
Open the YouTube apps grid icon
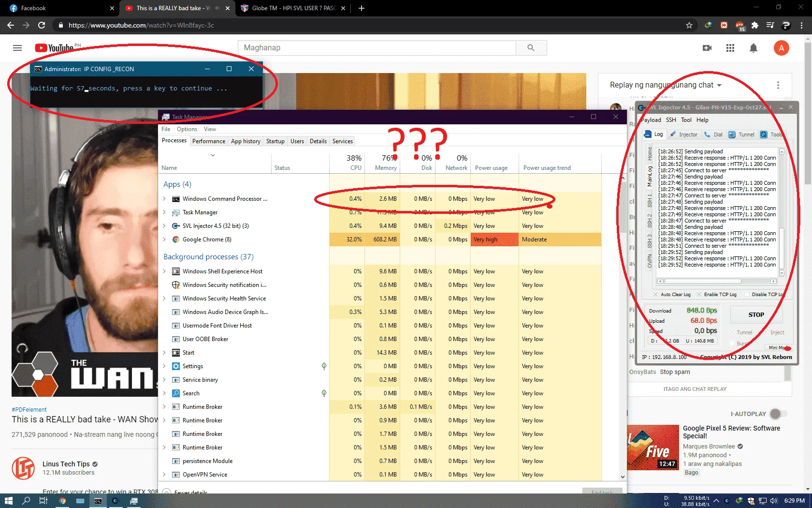coord(730,48)
